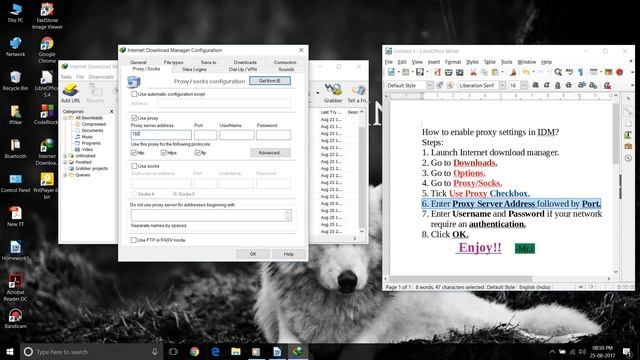Click the Advanced button
Viewport: 640px width, 360px height.
(x=270, y=153)
